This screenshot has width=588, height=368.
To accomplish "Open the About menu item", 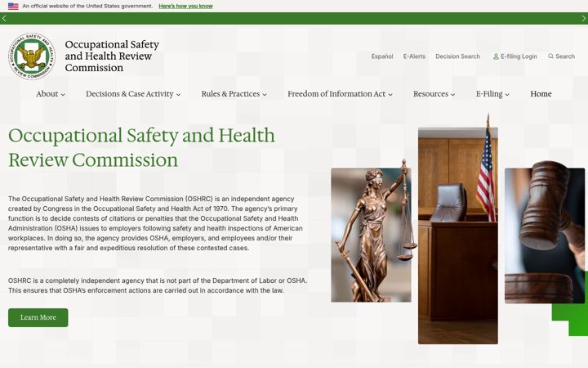I will point(47,94).
